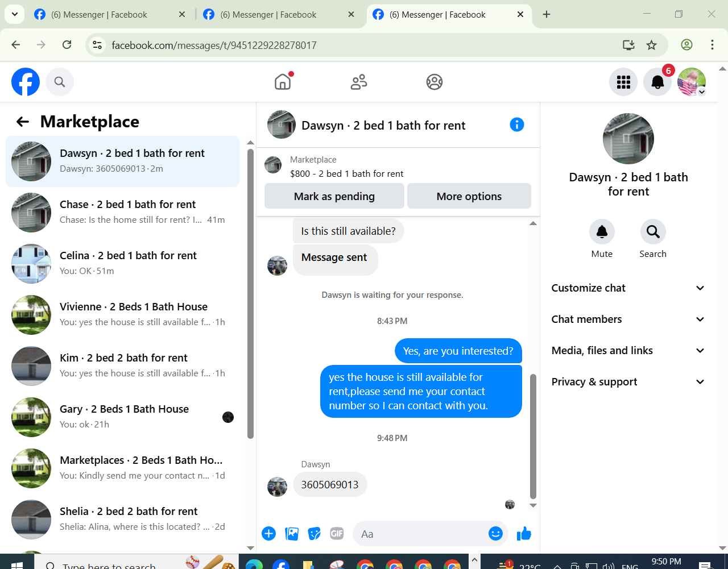Open the Facebook menu grid icon
This screenshot has height=569, width=728.
click(x=623, y=82)
